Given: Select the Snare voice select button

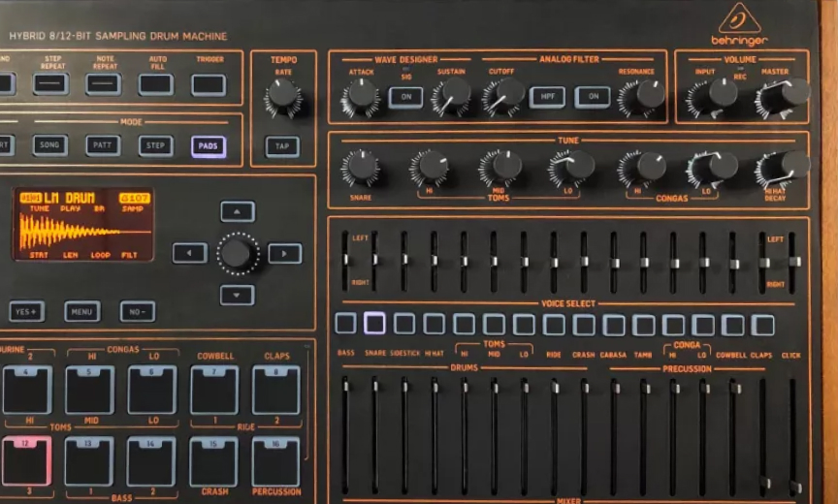Looking at the screenshot, I should click(x=374, y=324).
